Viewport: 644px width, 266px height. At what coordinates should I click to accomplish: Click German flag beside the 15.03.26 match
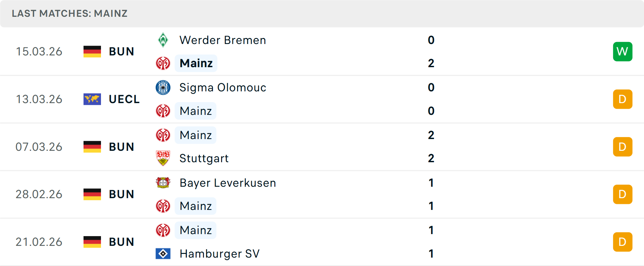pyautogui.click(x=92, y=51)
